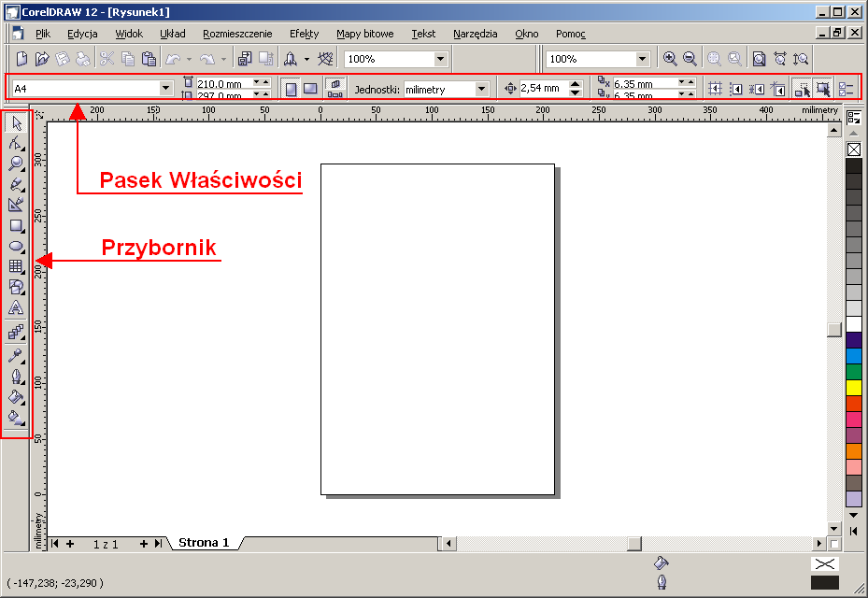Select the Freehand drawing tool
868x598 pixels.
[x=16, y=184]
